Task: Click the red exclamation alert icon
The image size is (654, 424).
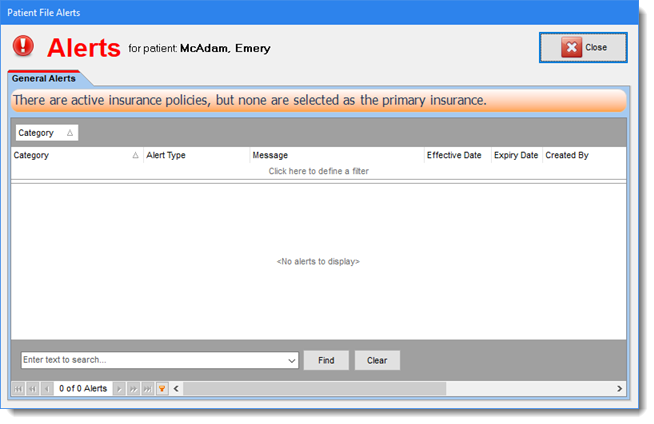Action: pyautogui.click(x=23, y=45)
